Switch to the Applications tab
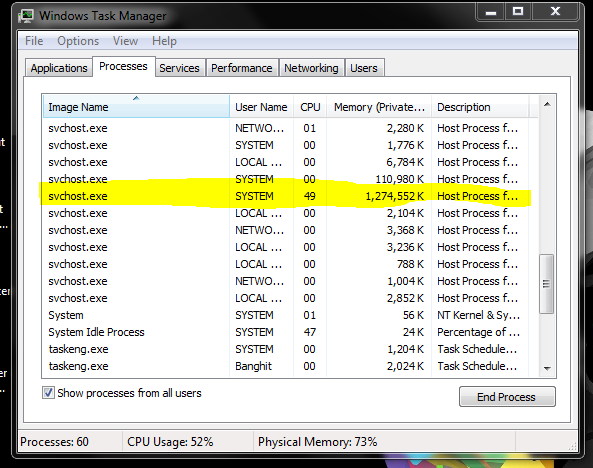Viewport: 593px width, 468px height. (59, 68)
